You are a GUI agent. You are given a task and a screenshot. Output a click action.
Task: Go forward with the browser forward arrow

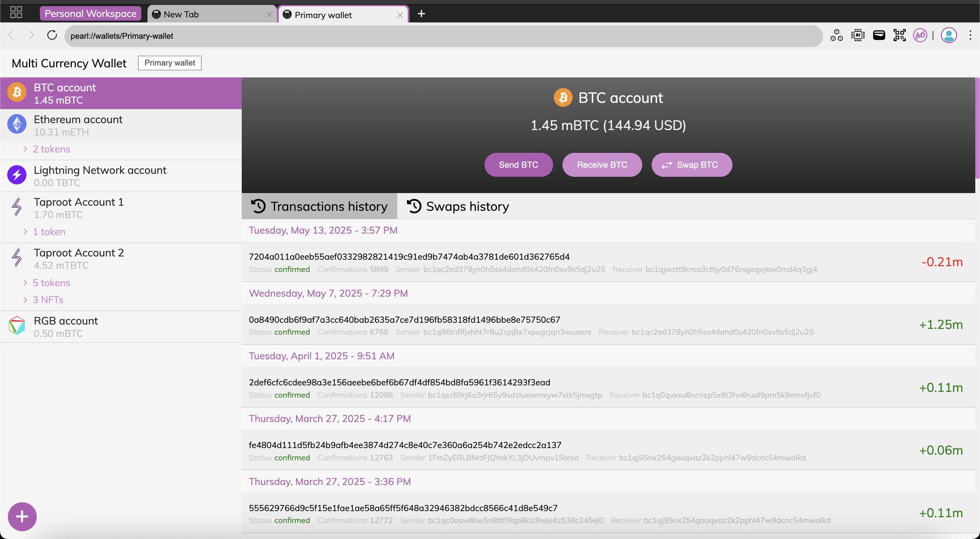[31, 36]
